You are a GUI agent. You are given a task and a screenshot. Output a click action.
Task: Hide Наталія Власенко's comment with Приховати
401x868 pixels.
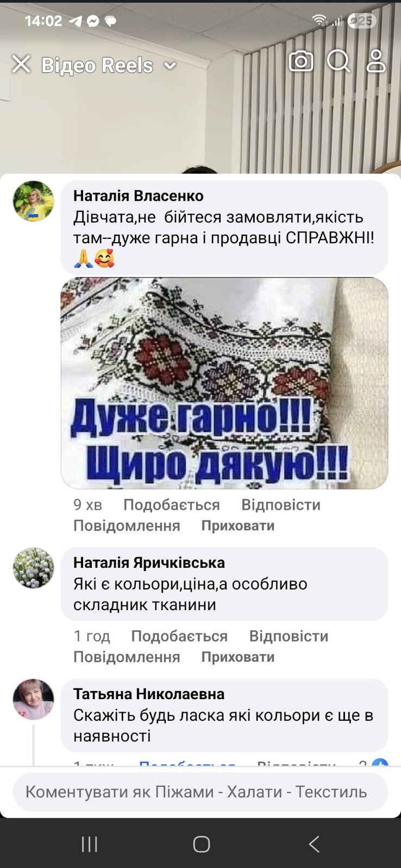238,525
